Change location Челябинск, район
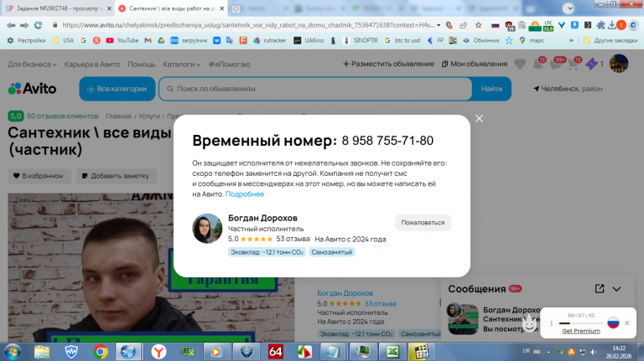 (568, 89)
